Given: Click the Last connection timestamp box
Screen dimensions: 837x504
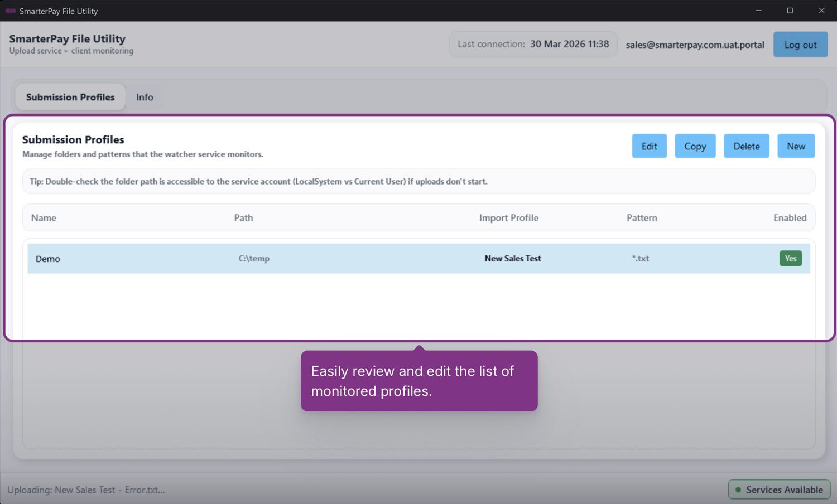Looking at the screenshot, I should (x=533, y=44).
